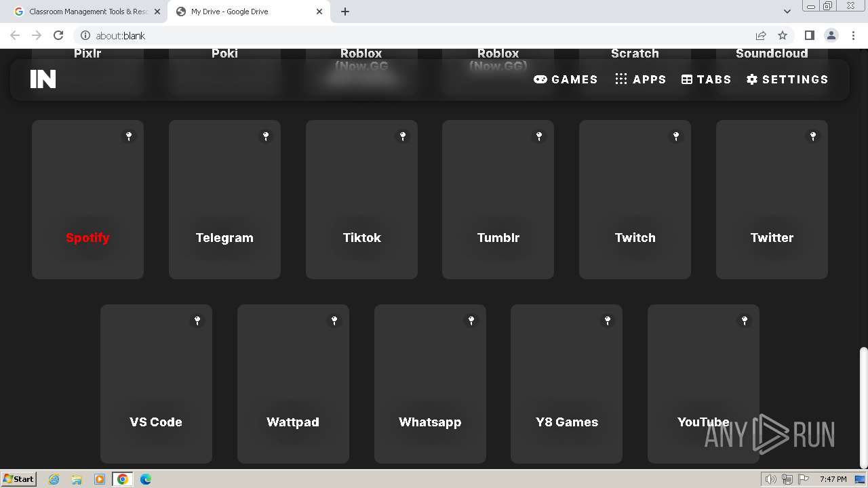Pin the Tiktok card
The width and height of the screenshot is (868, 488).
tap(403, 136)
